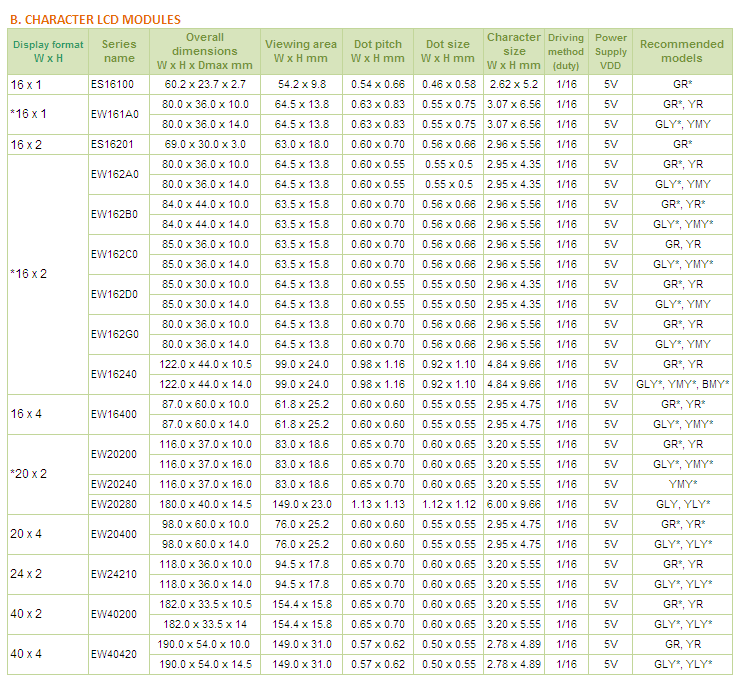Click the '60.2 x 23.7 x 2.7' dimensions cell
736x680 pixels.
[205, 84]
